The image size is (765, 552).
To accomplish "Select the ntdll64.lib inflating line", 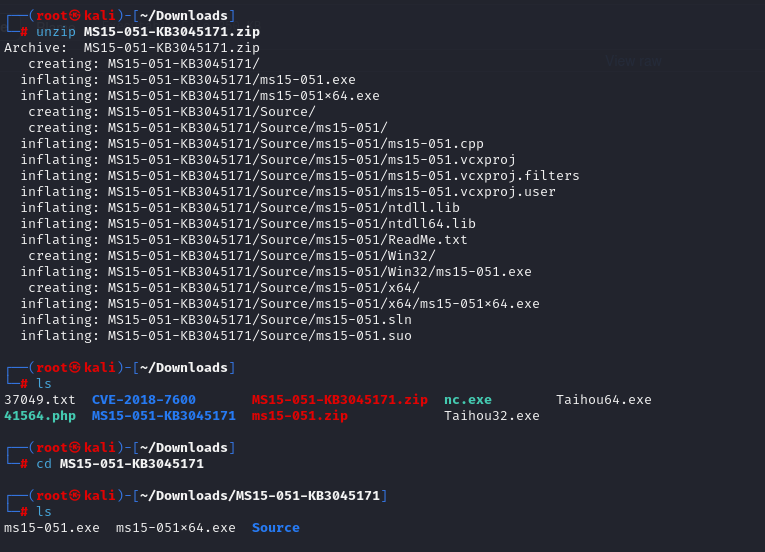I will 248,224.
